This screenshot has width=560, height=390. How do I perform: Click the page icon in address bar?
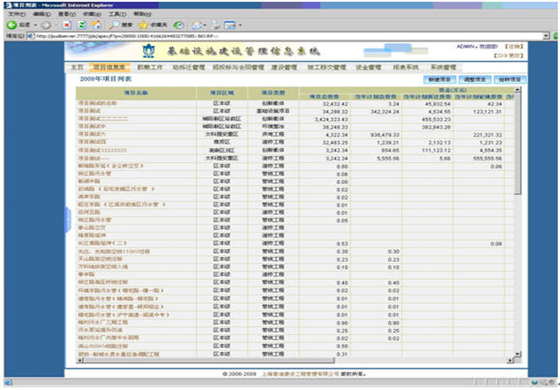pyautogui.click(x=31, y=36)
